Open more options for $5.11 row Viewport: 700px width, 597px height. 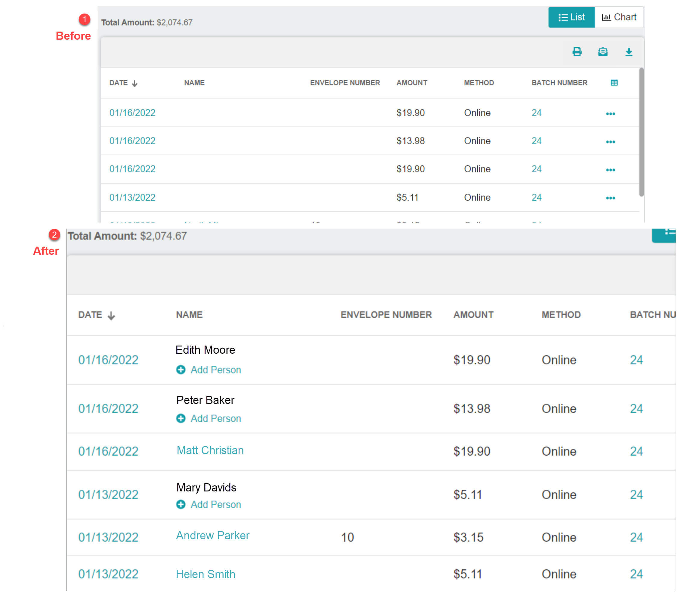(x=611, y=198)
